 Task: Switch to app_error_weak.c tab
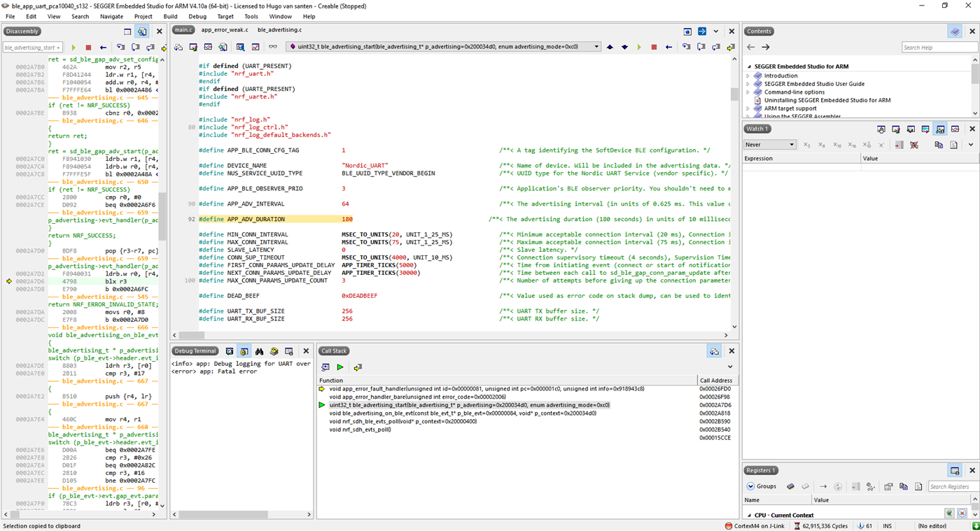224,30
